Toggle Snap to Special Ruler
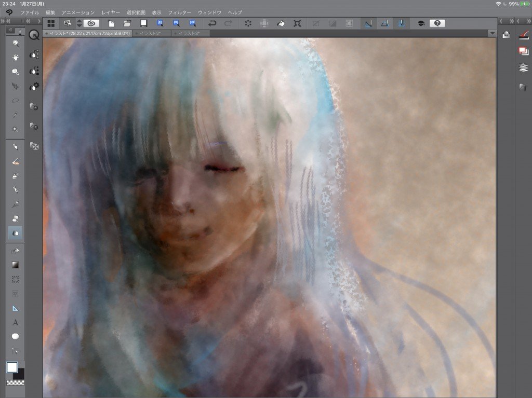The width and height of the screenshot is (532, 398). pyautogui.click(x=385, y=23)
